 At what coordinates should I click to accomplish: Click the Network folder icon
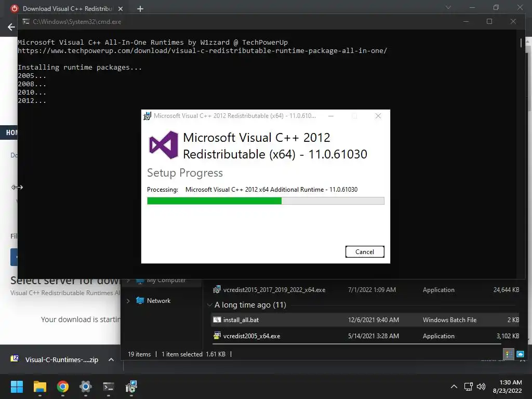[x=140, y=300]
